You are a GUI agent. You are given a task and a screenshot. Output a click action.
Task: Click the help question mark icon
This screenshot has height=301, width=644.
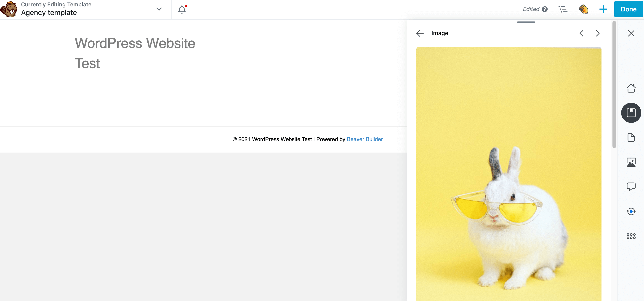pyautogui.click(x=545, y=9)
